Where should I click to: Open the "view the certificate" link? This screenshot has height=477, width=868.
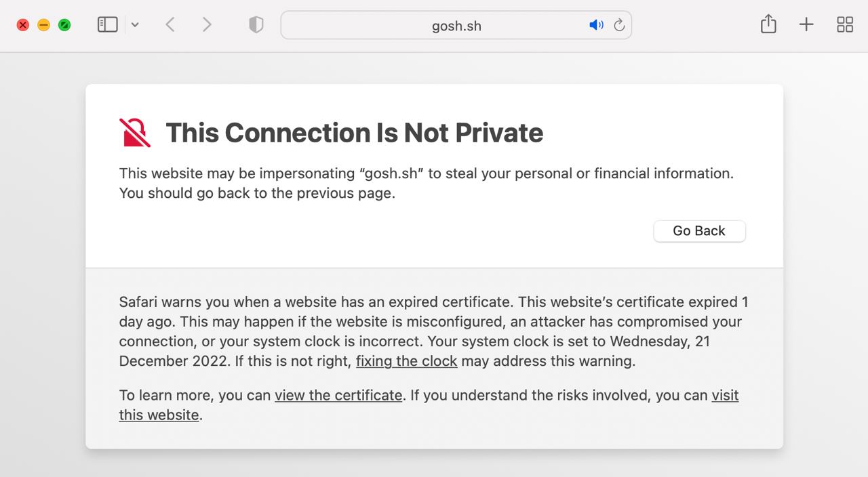(x=338, y=395)
